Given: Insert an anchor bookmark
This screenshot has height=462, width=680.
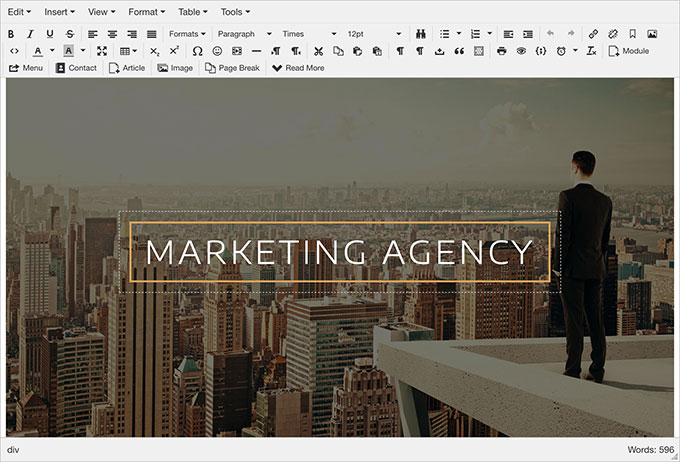Looking at the screenshot, I should (632, 34).
